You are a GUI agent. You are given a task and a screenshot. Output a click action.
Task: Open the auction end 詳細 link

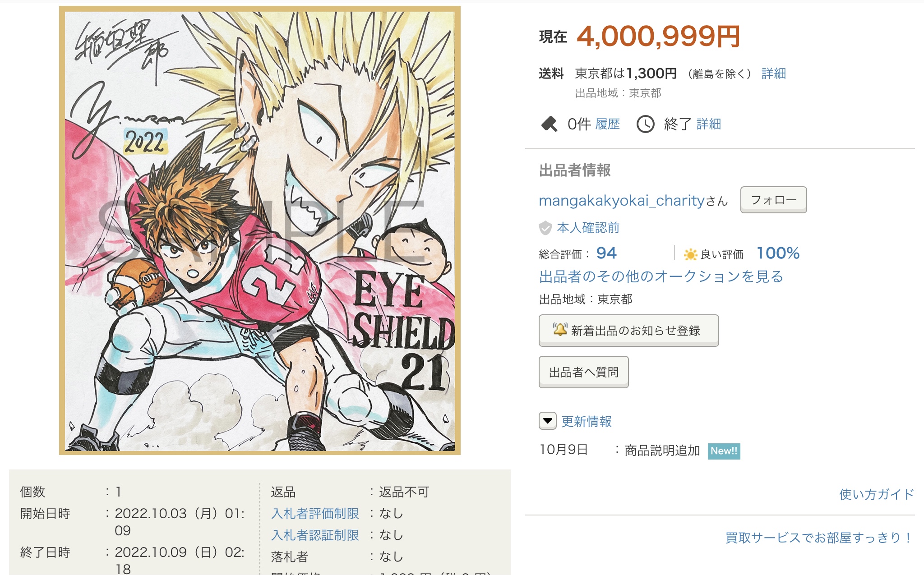(x=708, y=124)
